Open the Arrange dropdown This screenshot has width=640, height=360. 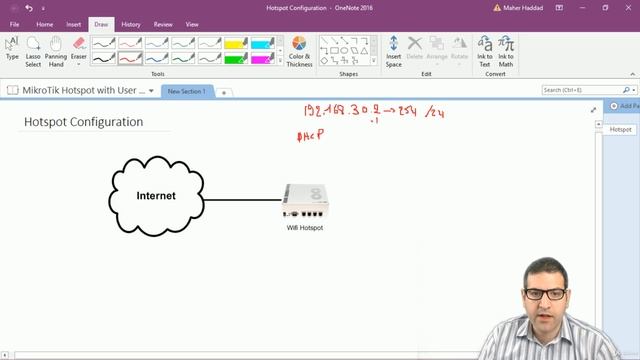click(437, 51)
